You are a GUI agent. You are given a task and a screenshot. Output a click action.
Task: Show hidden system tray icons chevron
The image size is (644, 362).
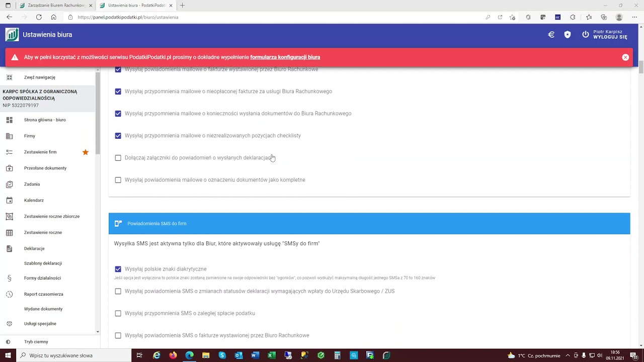point(568,355)
